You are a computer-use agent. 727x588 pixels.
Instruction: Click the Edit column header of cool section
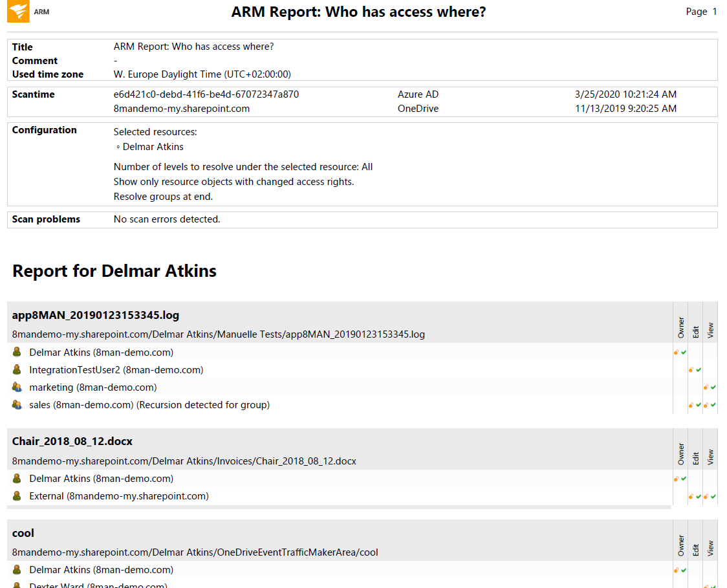coord(695,550)
